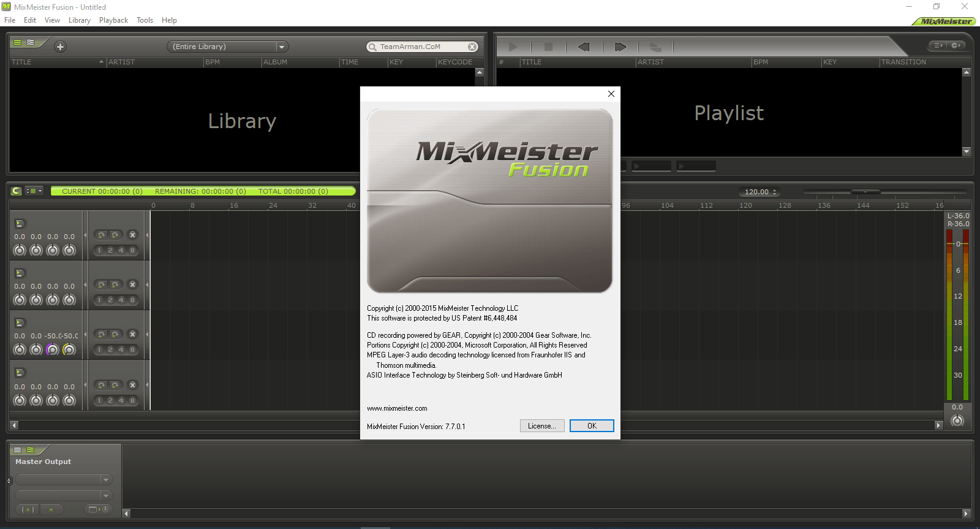The width and height of the screenshot is (980, 529).
Task: Click first track's loop-back arrow icon
Action: pos(102,235)
